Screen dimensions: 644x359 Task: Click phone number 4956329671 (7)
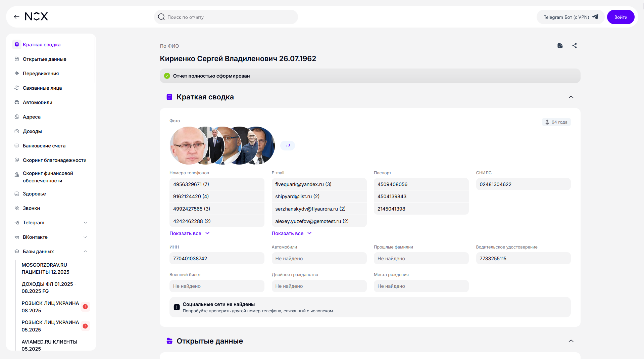click(x=217, y=184)
